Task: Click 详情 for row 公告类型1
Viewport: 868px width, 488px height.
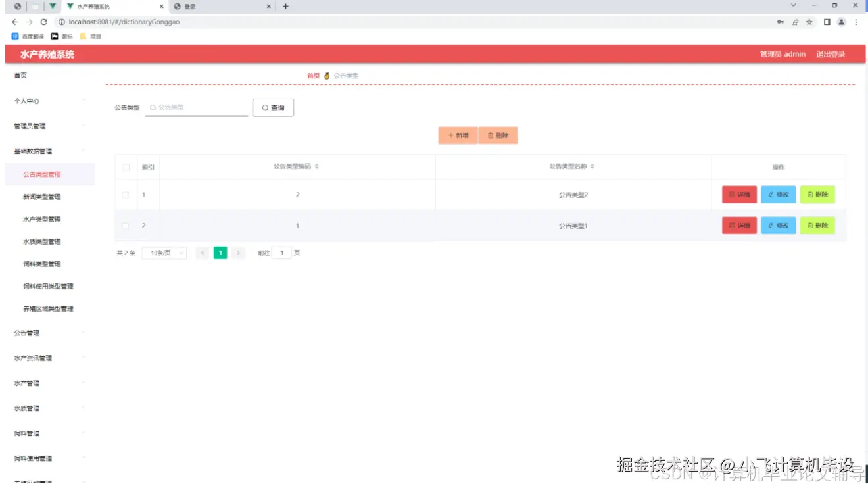Action: click(x=740, y=226)
